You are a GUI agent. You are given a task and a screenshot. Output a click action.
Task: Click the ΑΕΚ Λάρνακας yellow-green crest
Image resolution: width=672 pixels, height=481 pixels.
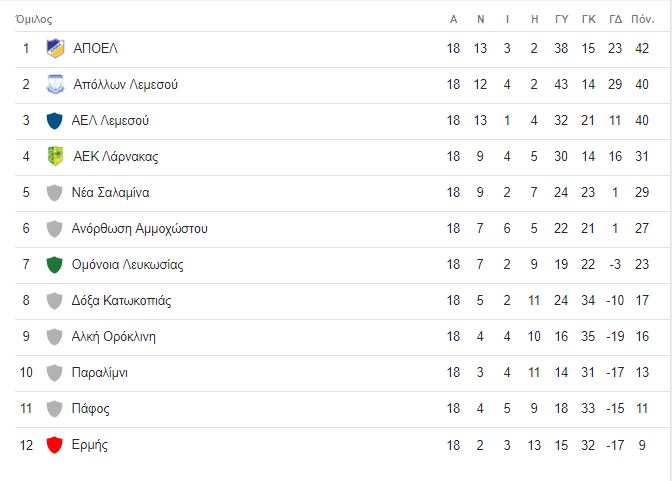(x=55, y=156)
